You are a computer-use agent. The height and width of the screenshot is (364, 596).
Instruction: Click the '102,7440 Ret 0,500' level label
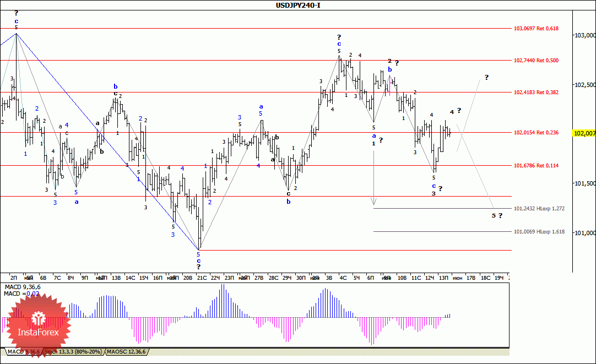click(536, 61)
